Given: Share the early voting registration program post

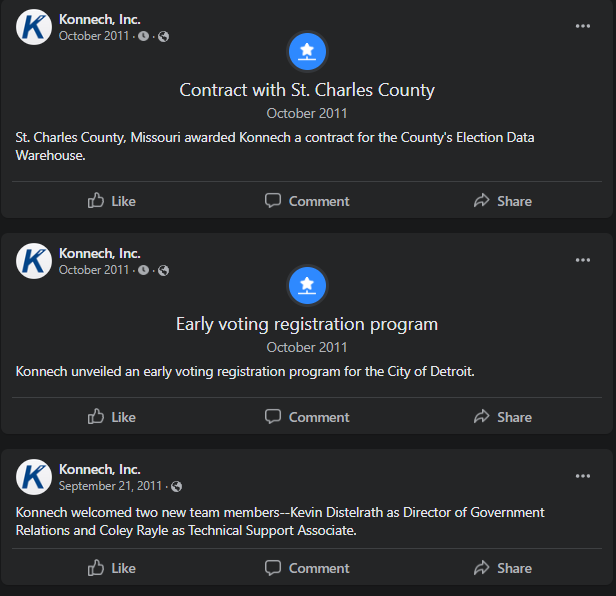Looking at the screenshot, I should [x=502, y=417].
